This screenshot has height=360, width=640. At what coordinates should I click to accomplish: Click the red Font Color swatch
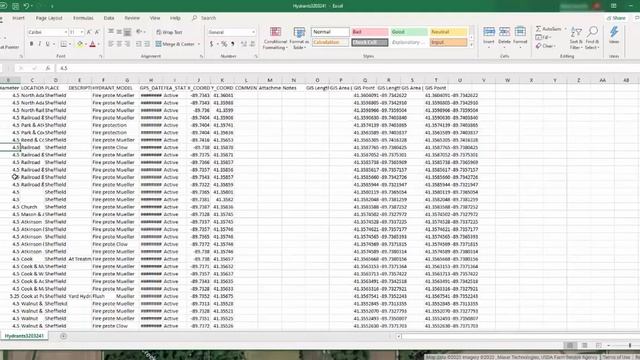coord(93,44)
